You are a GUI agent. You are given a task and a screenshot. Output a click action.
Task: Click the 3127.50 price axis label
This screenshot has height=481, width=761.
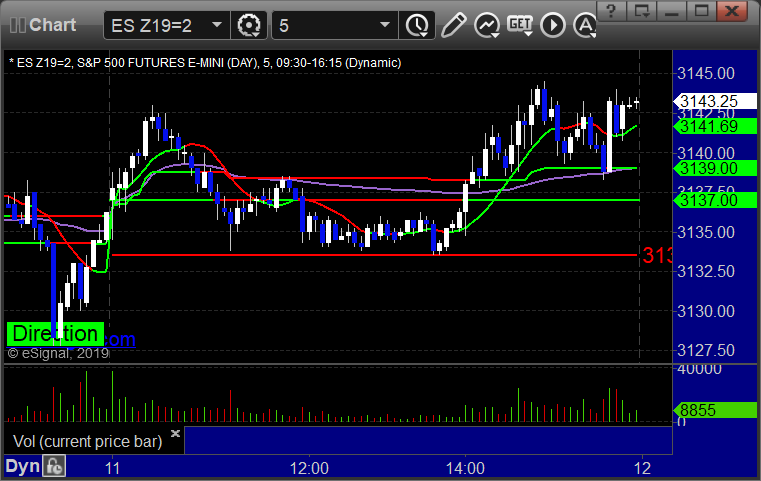tap(706, 350)
